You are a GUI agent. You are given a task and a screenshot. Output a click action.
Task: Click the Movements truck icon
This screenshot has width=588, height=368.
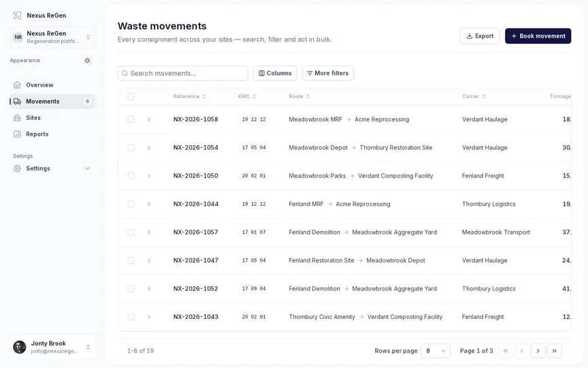tap(17, 102)
